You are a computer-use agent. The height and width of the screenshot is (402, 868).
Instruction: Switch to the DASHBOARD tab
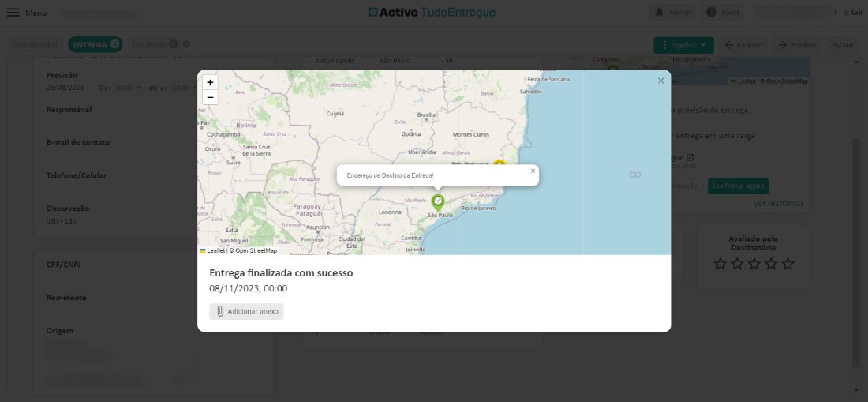(x=35, y=44)
